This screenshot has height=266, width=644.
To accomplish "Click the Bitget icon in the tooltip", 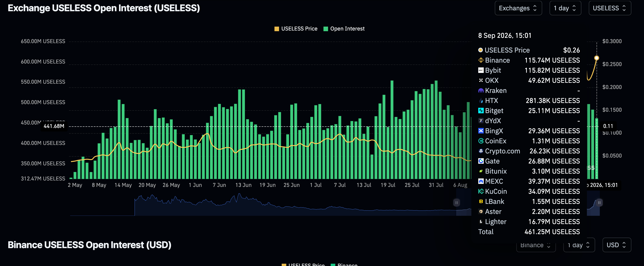I will [x=481, y=111].
